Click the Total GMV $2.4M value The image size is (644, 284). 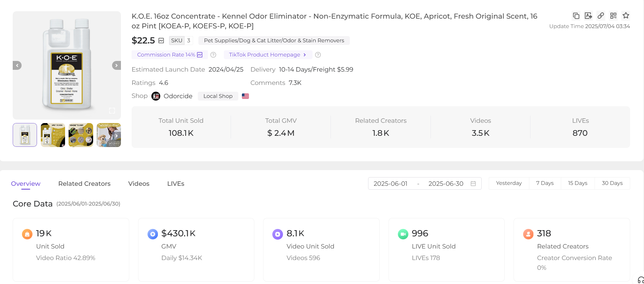(281, 133)
